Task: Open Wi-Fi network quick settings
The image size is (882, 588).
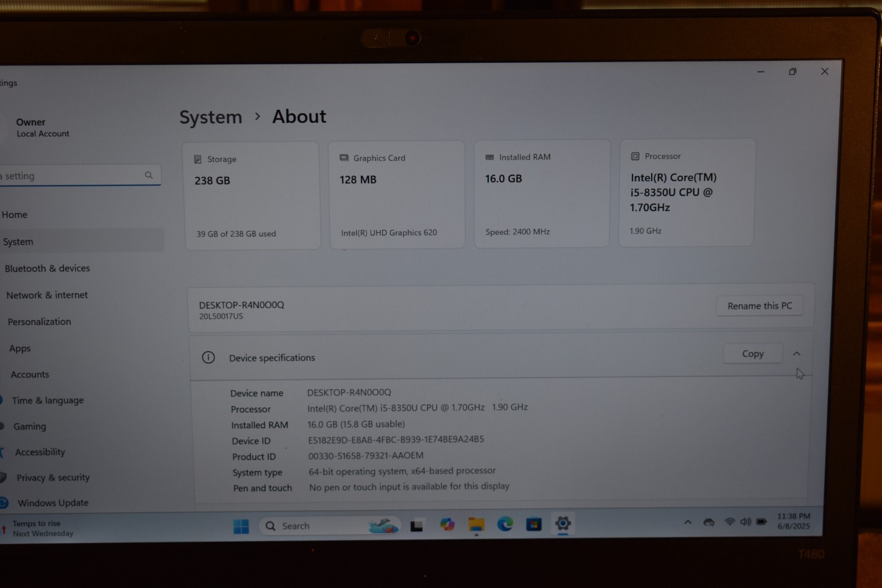Action: (x=730, y=521)
